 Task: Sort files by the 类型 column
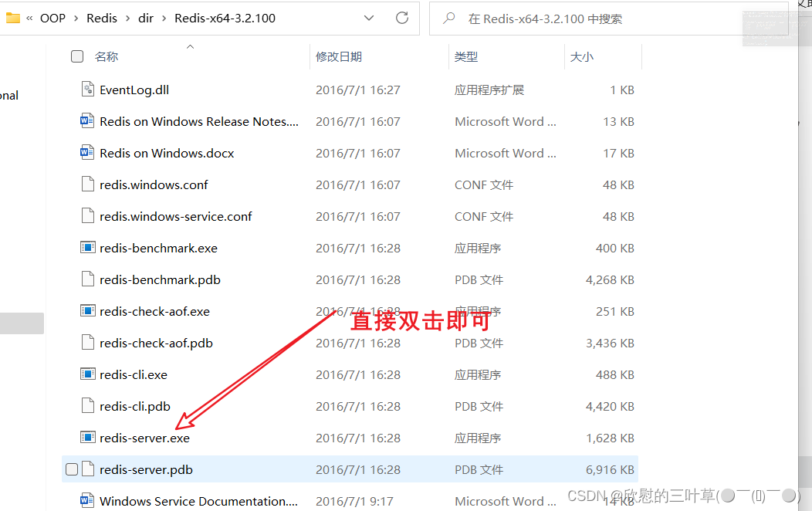pos(466,56)
